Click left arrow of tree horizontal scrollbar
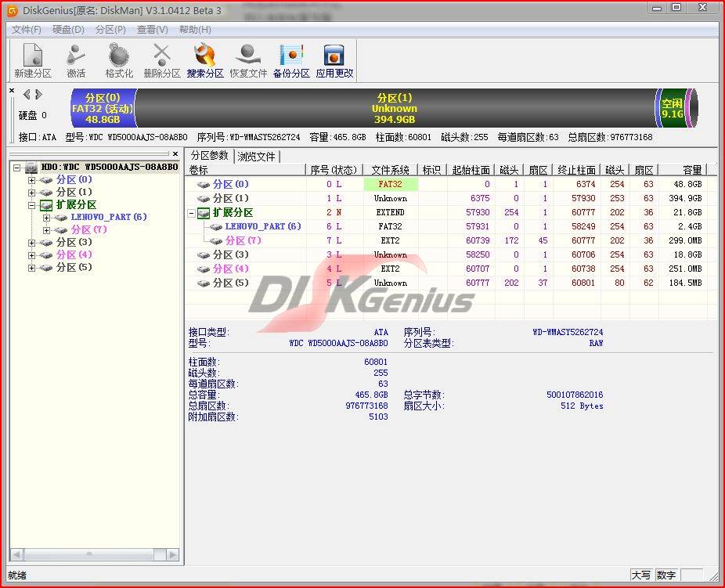 coord(16,554)
